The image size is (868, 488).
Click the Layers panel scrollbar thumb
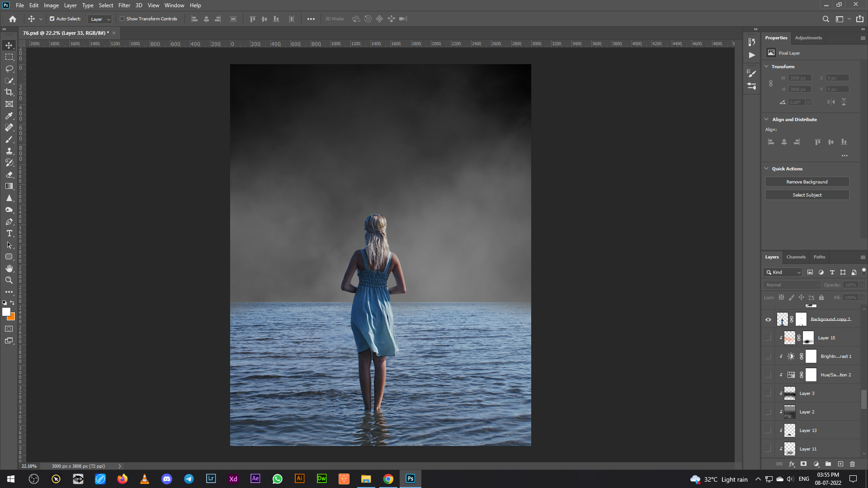[x=864, y=399]
